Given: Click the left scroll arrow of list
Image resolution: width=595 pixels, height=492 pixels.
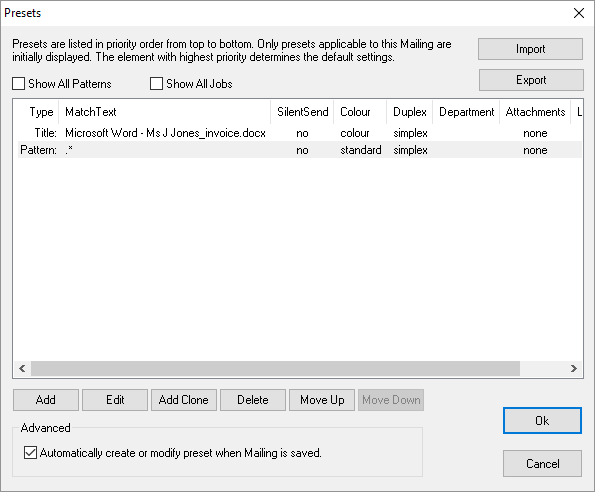Looking at the screenshot, I should pyautogui.click(x=22, y=368).
